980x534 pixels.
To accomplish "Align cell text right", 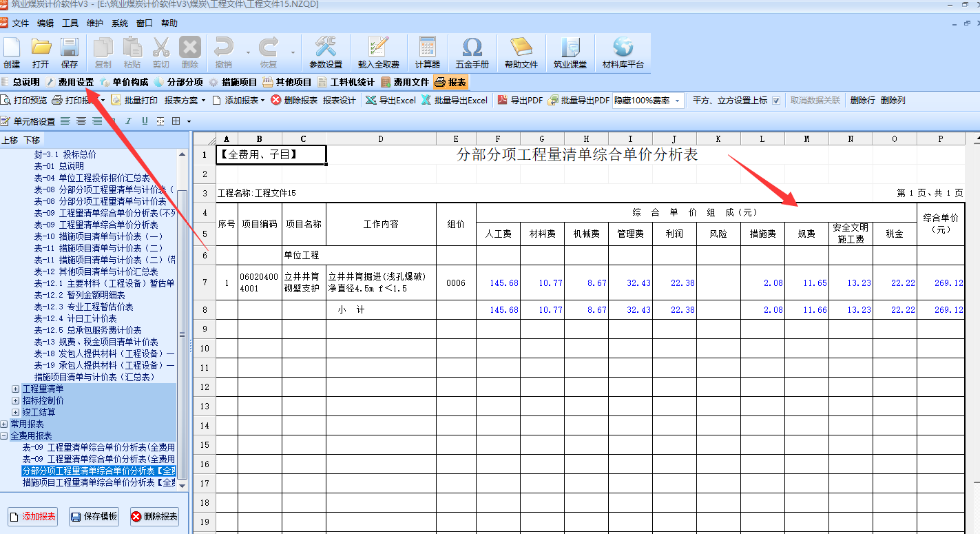I will click(97, 121).
